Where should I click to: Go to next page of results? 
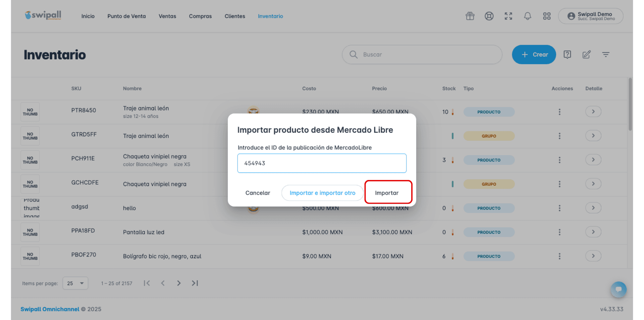pos(179,283)
